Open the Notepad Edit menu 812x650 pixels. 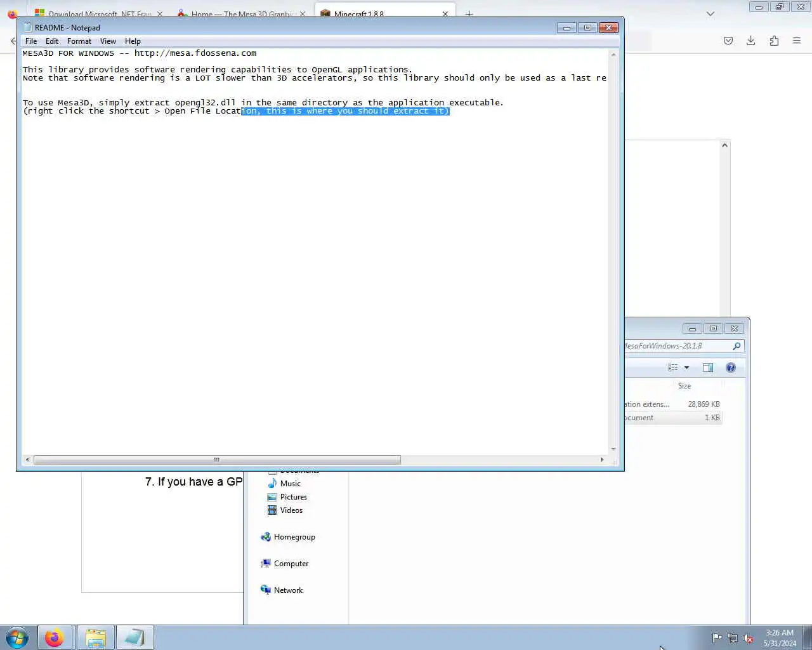click(x=52, y=41)
